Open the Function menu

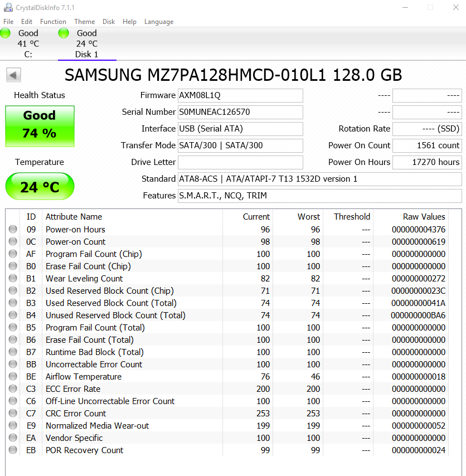click(x=53, y=22)
